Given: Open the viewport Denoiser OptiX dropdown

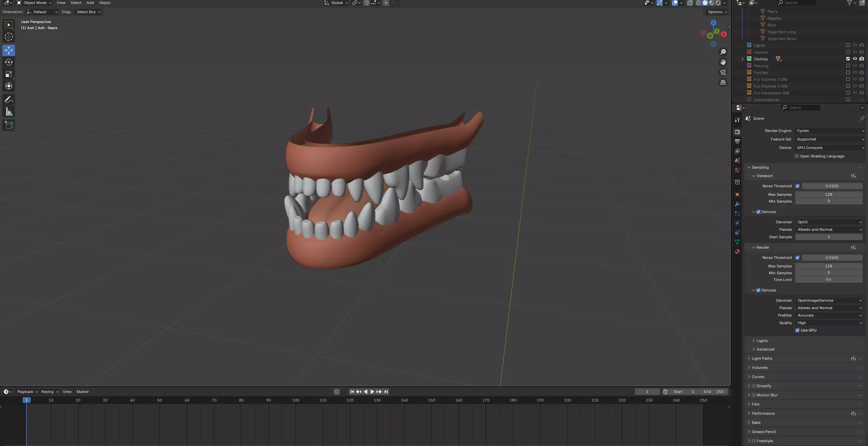Looking at the screenshot, I should 829,222.
